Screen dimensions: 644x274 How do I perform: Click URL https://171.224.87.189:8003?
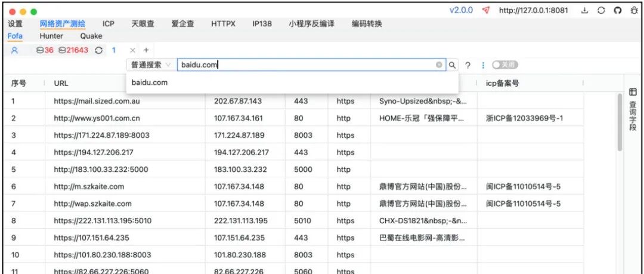[x=102, y=136]
